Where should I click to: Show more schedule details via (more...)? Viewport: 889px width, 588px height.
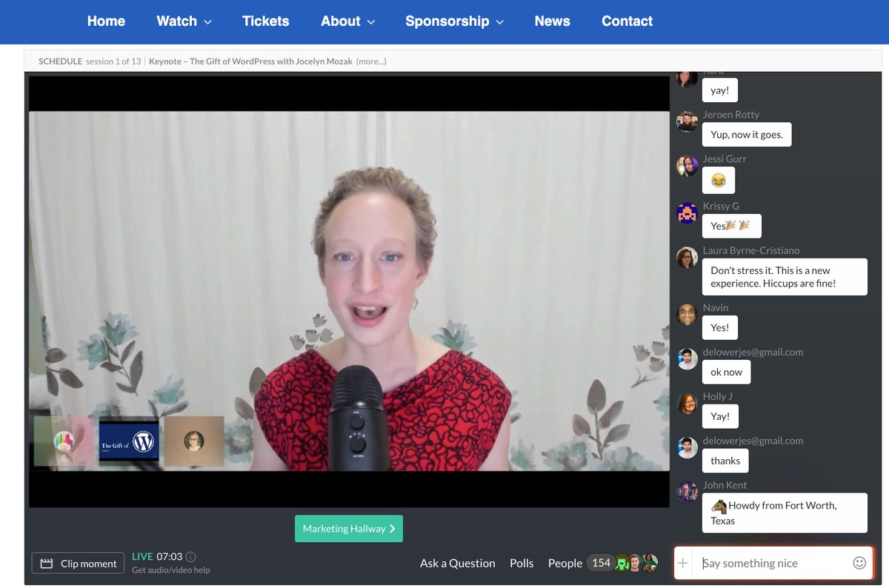(371, 61)
